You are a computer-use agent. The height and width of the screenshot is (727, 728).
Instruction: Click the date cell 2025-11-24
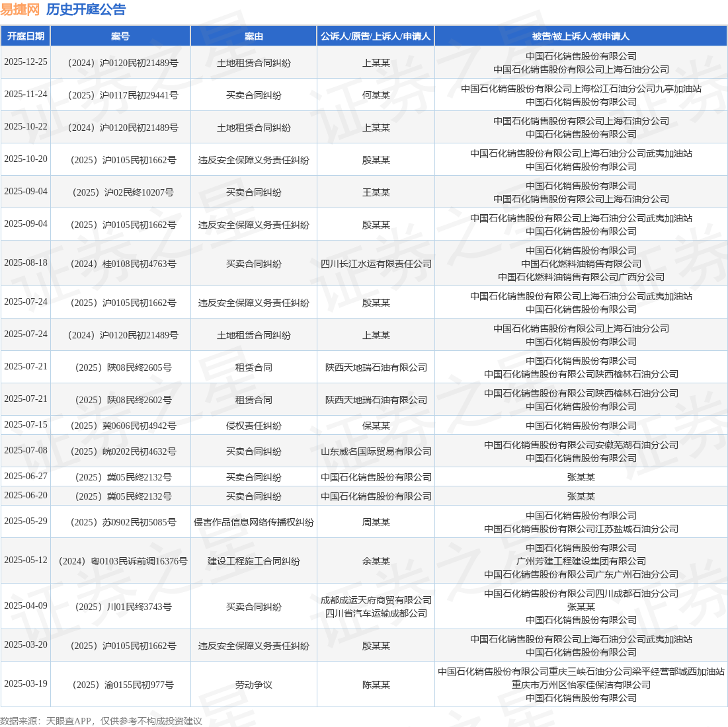[x=26, y=95]
